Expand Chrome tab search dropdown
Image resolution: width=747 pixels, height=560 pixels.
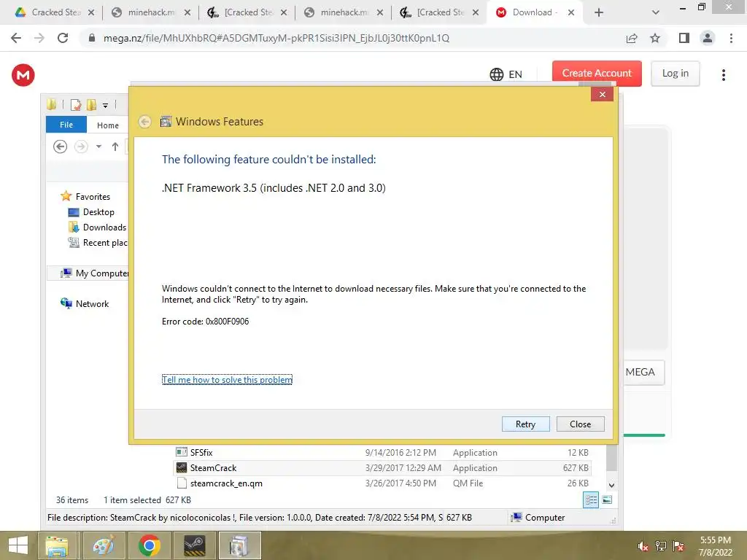coord(656,13)
